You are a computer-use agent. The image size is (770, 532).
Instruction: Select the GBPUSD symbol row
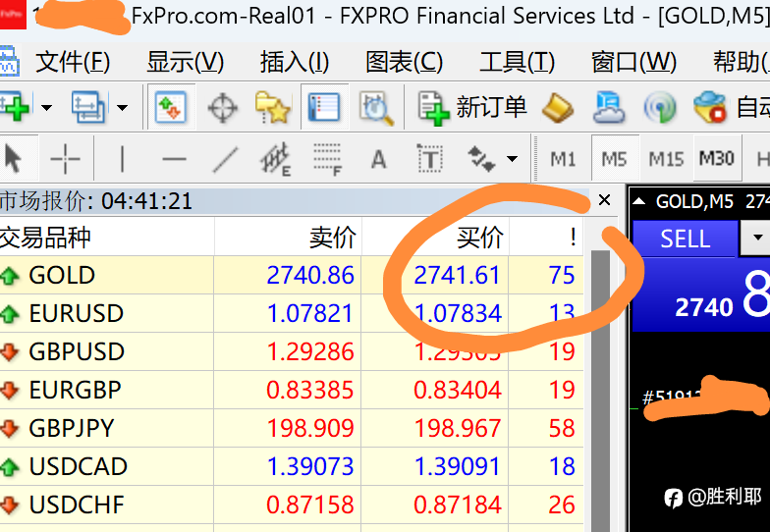292,351
